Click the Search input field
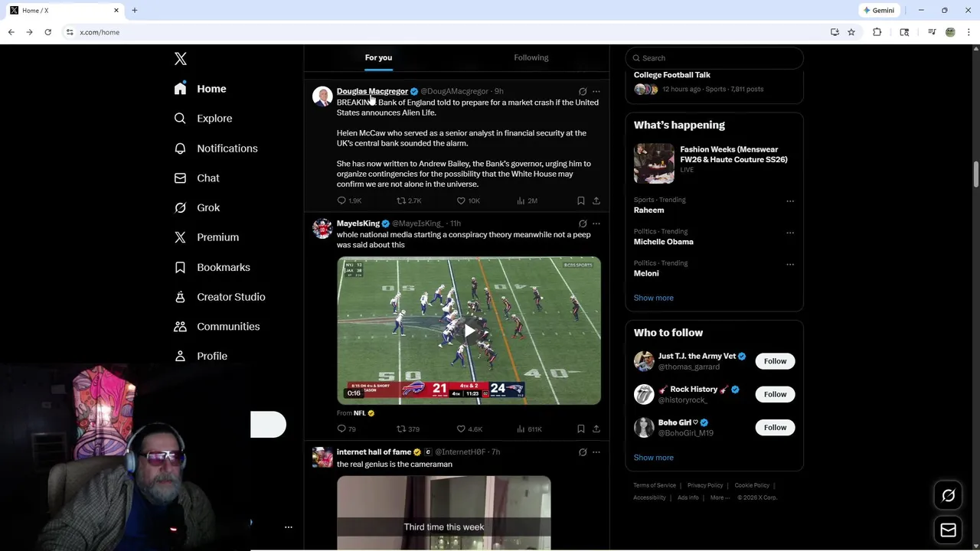Image resolution: width=980 pixels, height=551 pixels. tap(714, 58)
